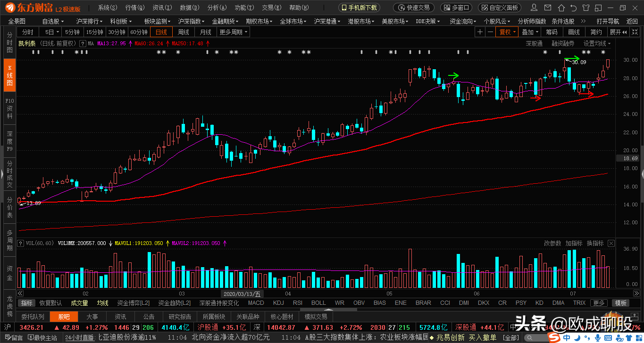Open the mail messages icon

(x=547, y=8)
